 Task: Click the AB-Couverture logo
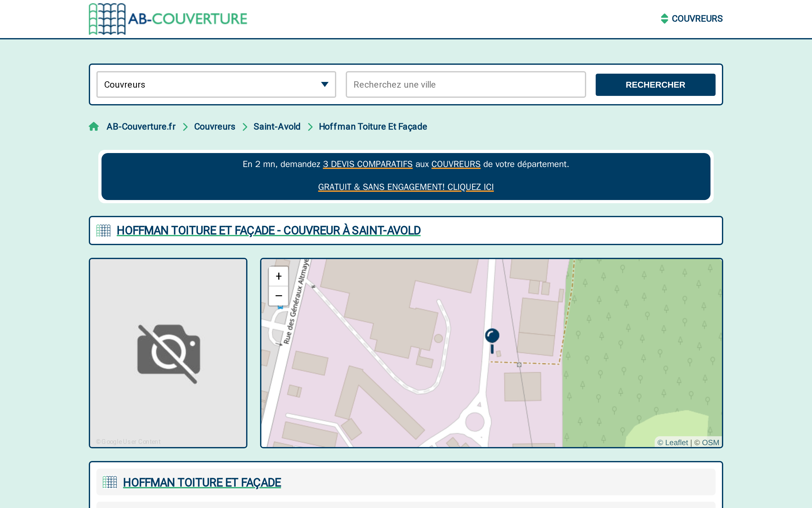168,19
